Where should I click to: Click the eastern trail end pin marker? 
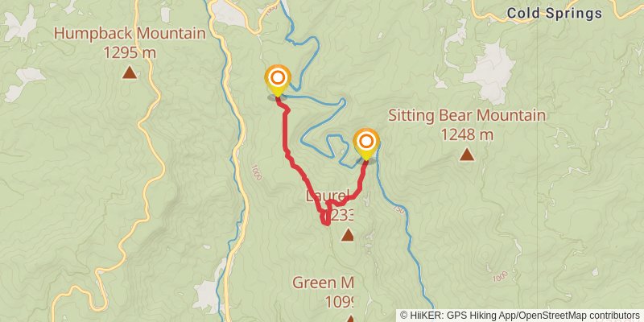tap(366, 144)
